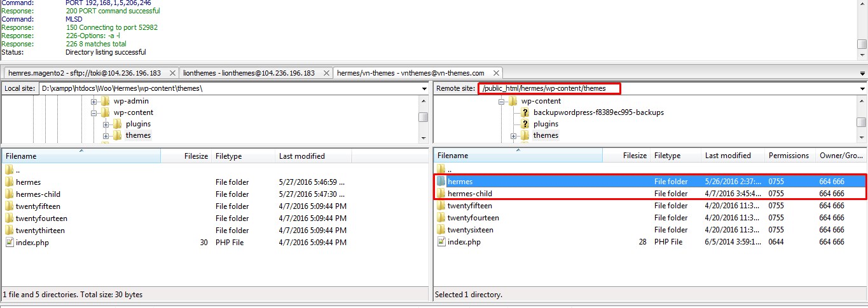Select wp-content in remote tree

tap(541, 102)
